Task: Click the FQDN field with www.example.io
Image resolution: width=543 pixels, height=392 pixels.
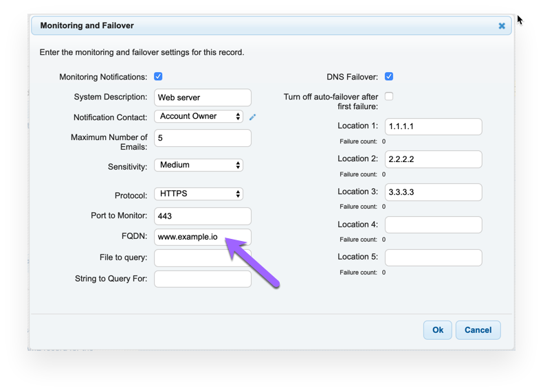Action: pos(203,237)
